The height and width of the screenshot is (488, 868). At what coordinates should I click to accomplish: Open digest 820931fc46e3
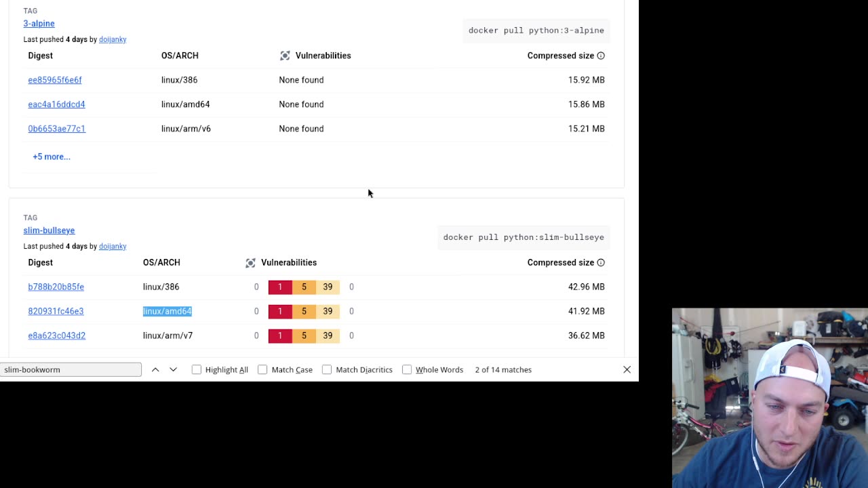point(56,311)
